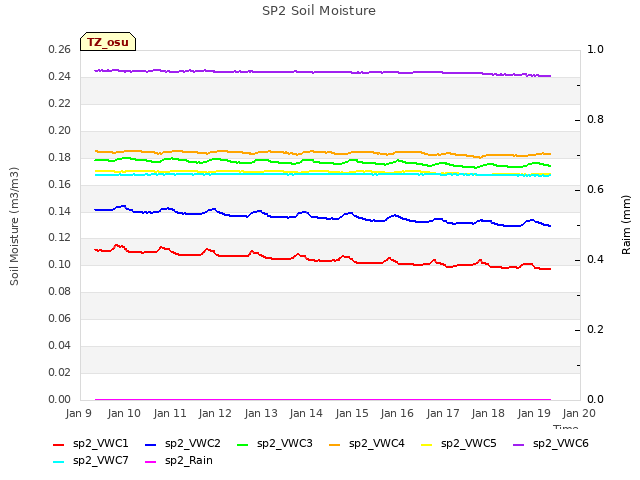Click the Jan 19 x-axis tick label
This screenshot has height=480, width=640.
(534, 413)
